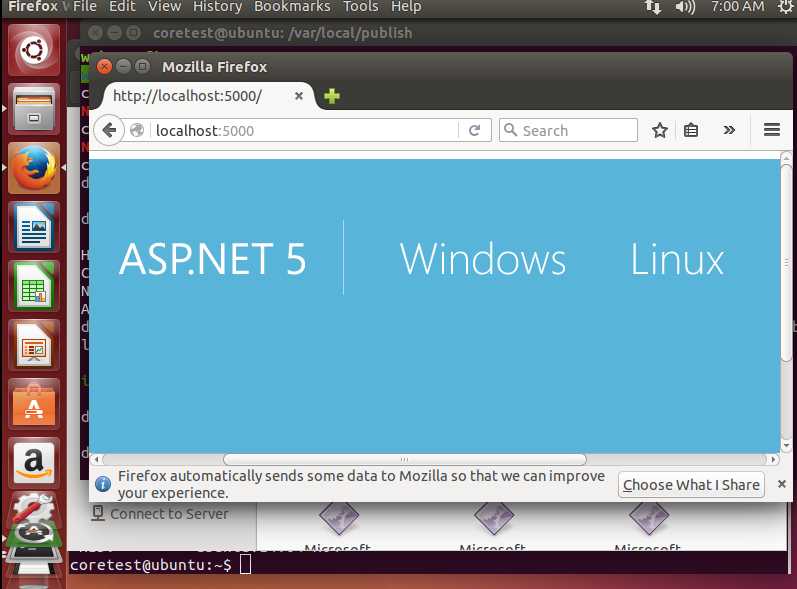This screenshot has width=797, height=589.
Task: Focus the localhost:5000 address bar
Action: [x=305, y=131]
